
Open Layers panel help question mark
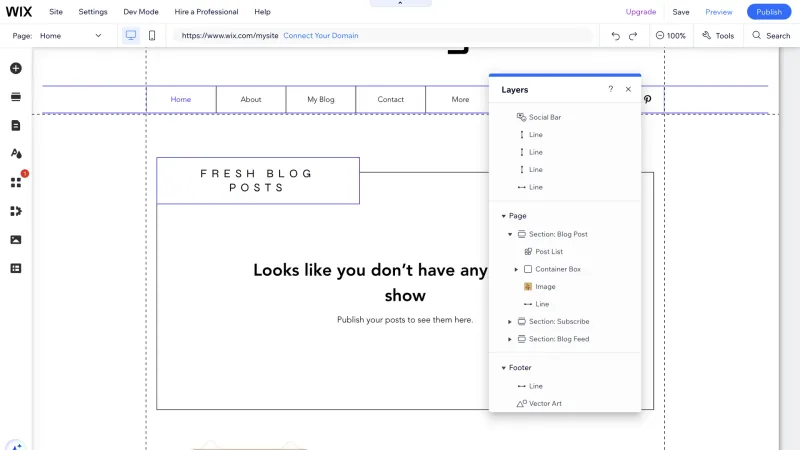pyautogui.click(x=611, y=89)
